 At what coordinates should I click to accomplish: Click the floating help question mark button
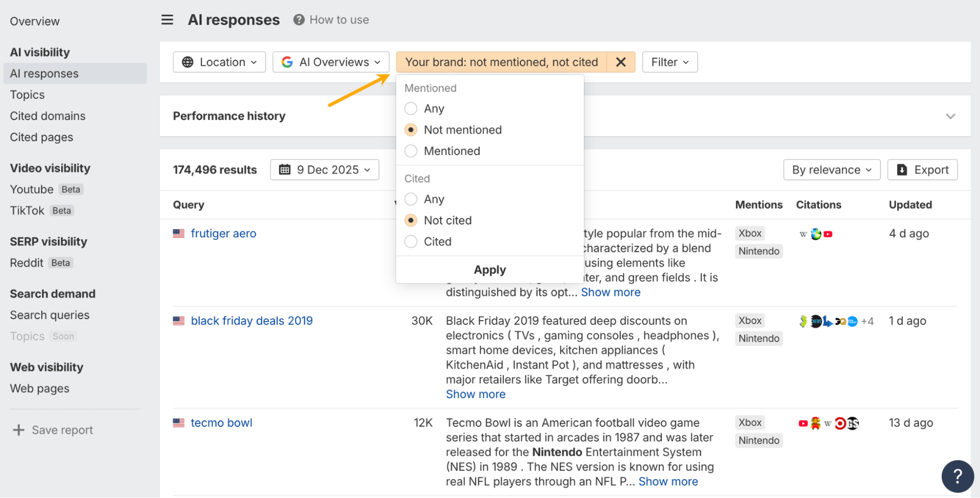pos(957,476)
